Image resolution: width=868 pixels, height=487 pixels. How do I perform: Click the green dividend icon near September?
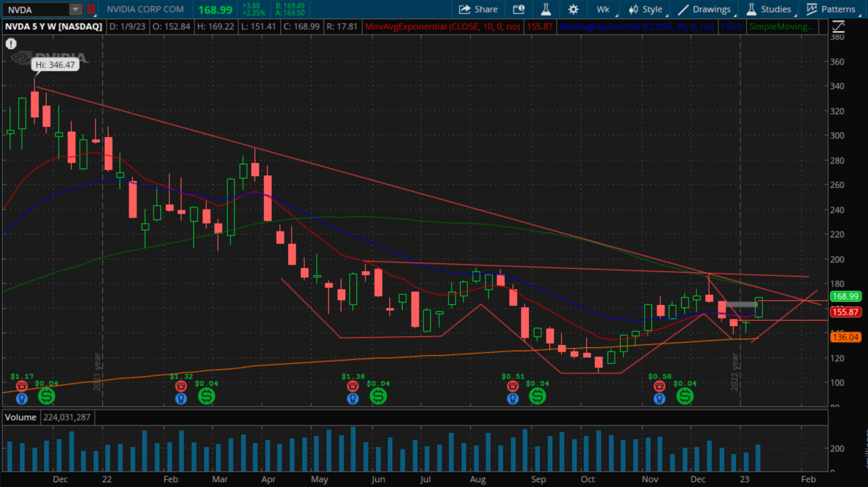pyautogui.click(x=538, y=396)
